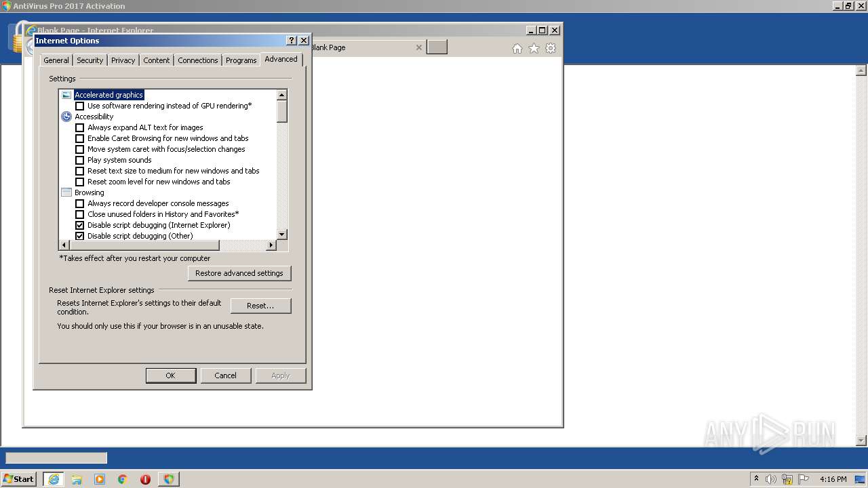Open the Start menu
868x488 pixels.
pyautogui.click(x=18, y=479)
